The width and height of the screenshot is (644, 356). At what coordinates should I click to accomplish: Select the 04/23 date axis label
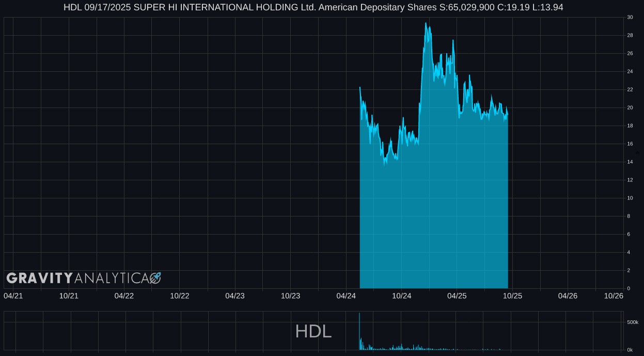pos(235,296)
